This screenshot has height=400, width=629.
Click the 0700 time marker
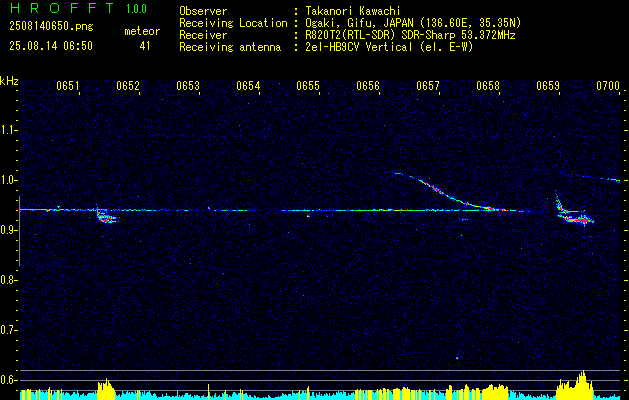pyautogui.click(x=608, y=86)
